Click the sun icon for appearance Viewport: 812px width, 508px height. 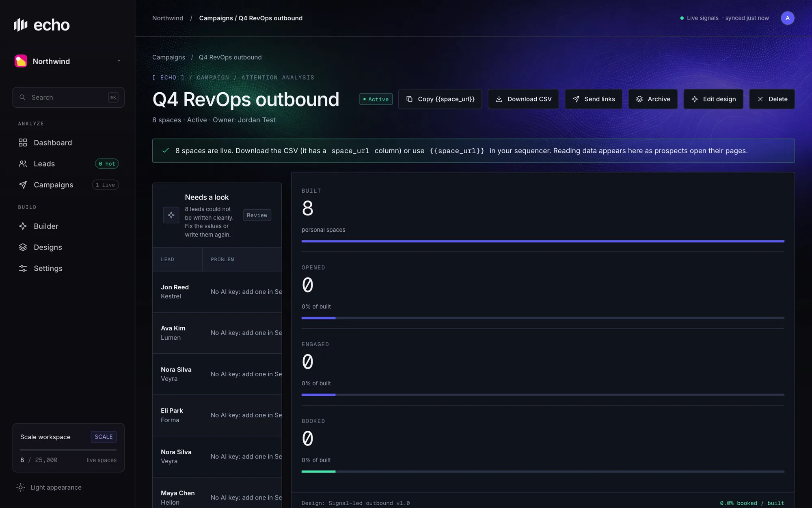click(x=20, y=488)
